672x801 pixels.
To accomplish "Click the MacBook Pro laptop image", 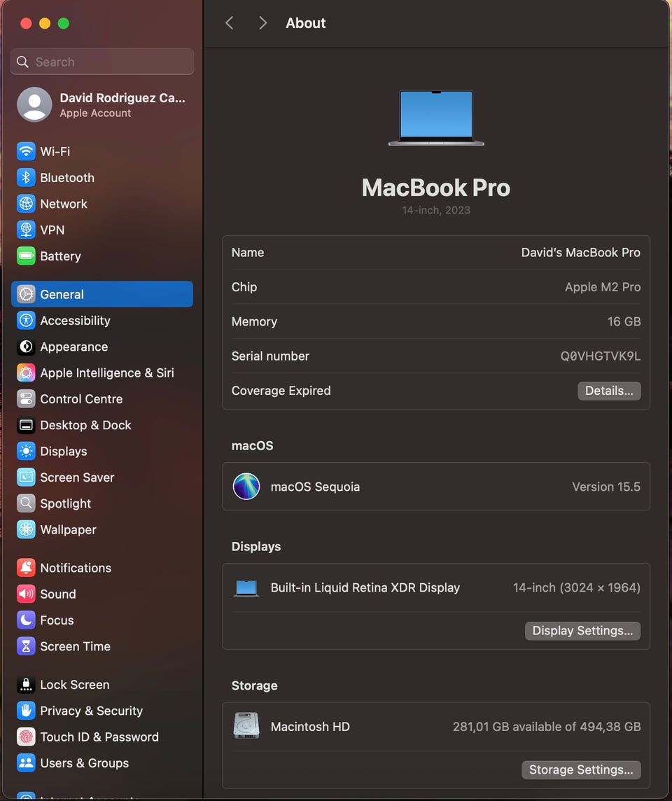I will click(436, 118).
